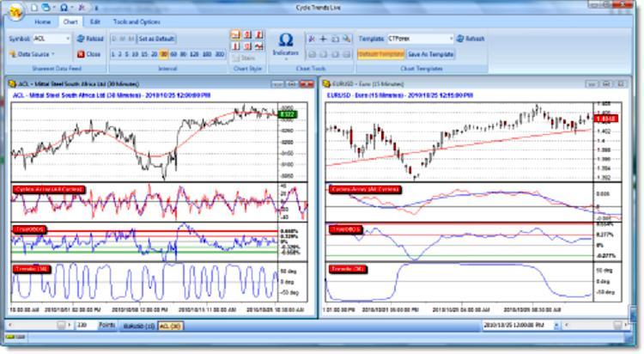This screenshot has width=644, height=354.
Task: Click the cycle wave chart tool icon
Action: click(x=312, y=39)
